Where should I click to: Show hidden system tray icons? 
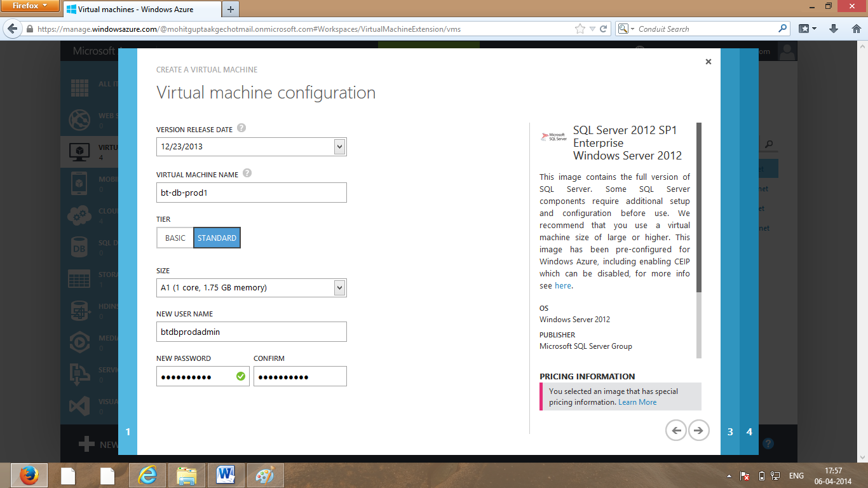click(x=729, y=476)
